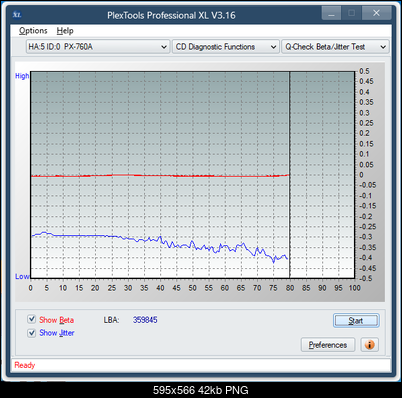Click the High label on graph axis
The height and width of the screenshot is (398, 402).
coord(22,76)
